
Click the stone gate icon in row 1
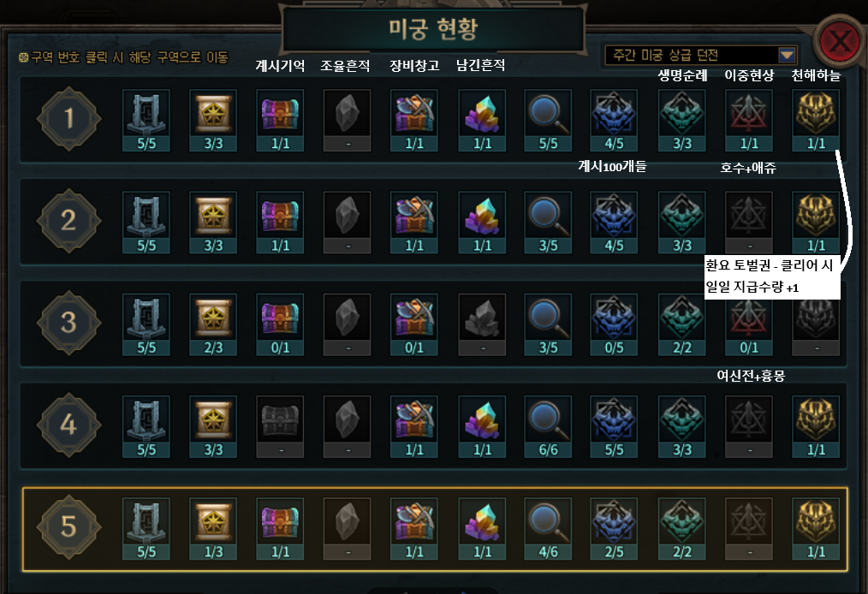(146, 120)
